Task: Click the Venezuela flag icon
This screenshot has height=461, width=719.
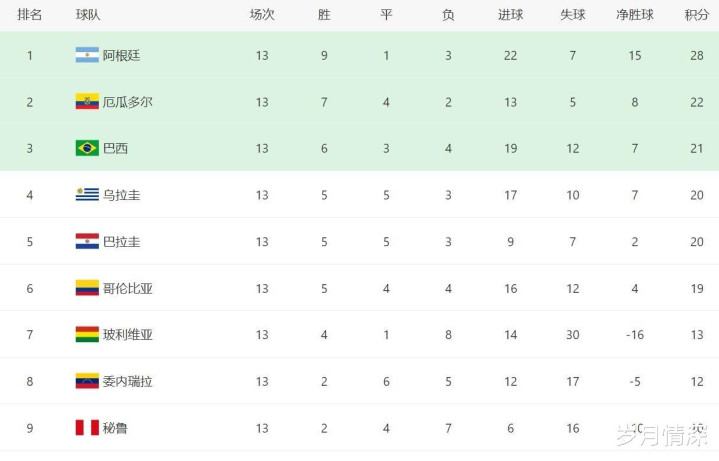Action: pos(87,381)
